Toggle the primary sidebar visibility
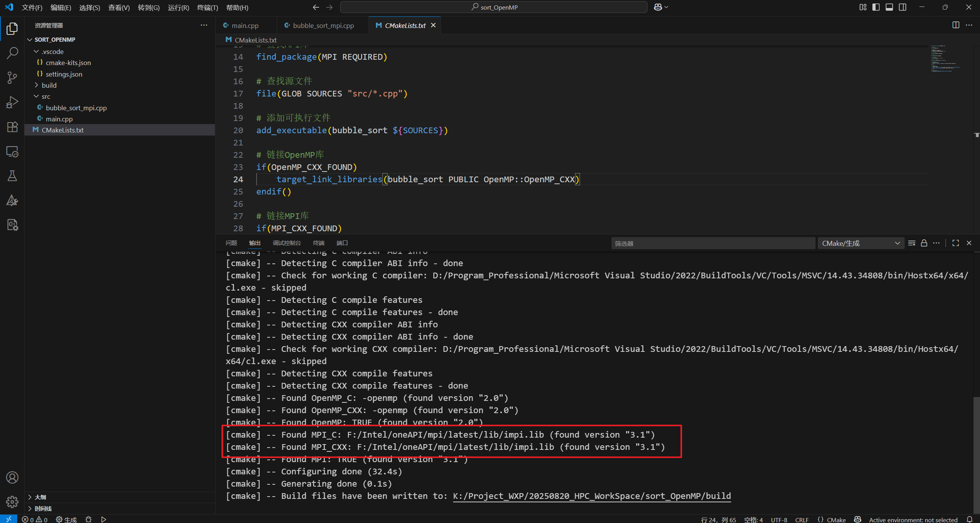This screenshot has height=523, width=980. 876,7
